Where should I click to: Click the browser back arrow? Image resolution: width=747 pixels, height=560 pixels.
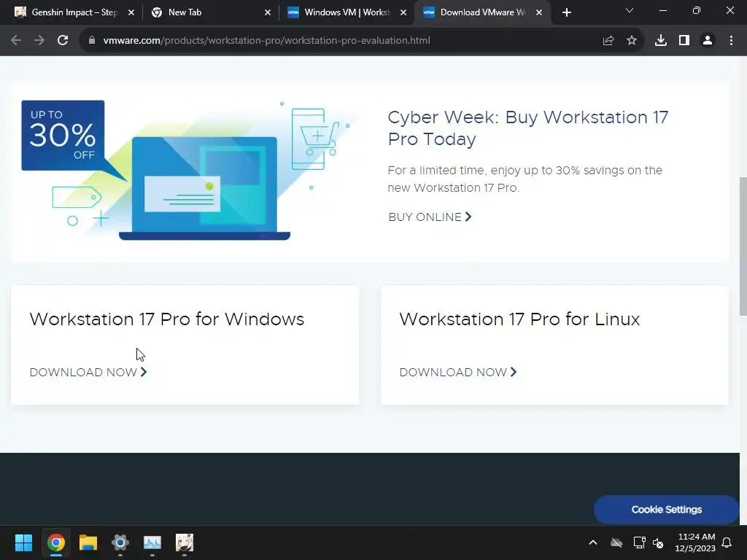tap(16, 41)
